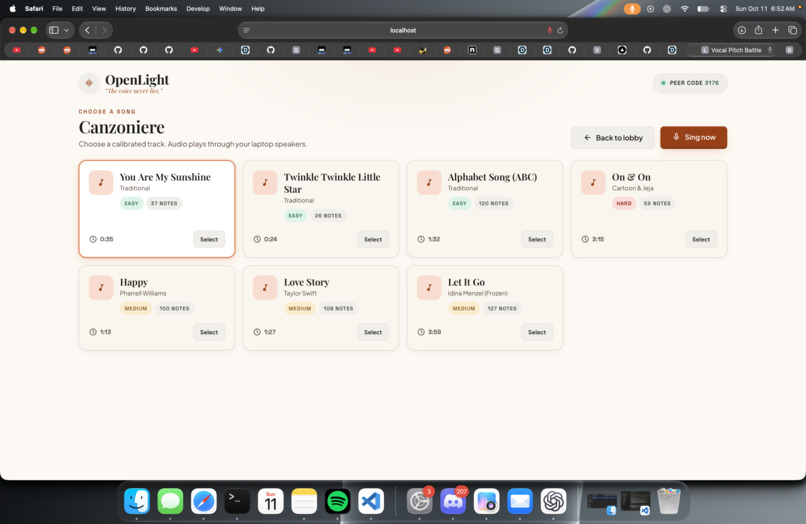Open the Window menu
This screenshot has height=524, width=806.
pos(230,9)
